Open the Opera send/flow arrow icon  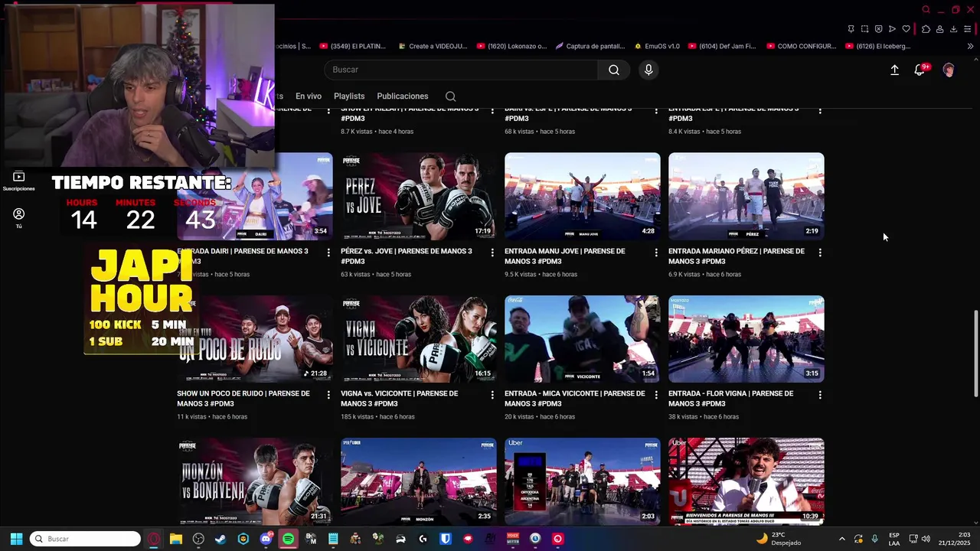tap(892, 29)
